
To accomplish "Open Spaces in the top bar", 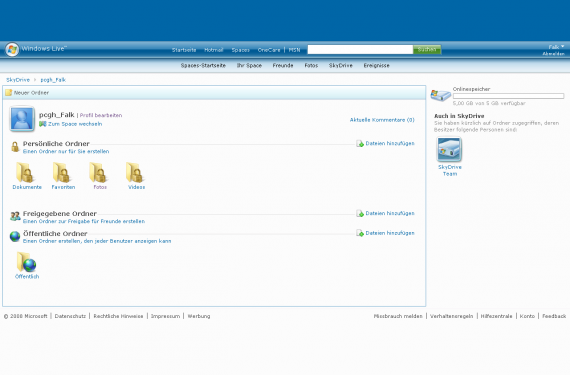I will [x=241, y=50].
